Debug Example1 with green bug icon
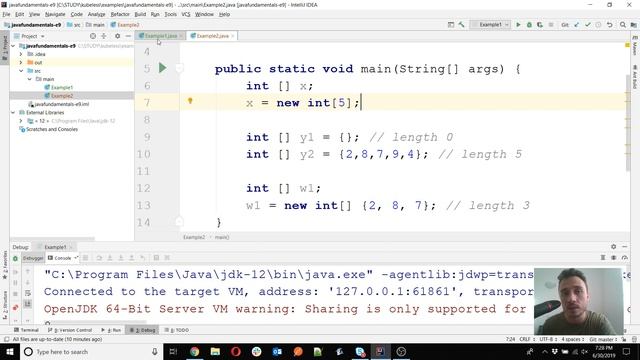640x360 pixels. (529, 25)
